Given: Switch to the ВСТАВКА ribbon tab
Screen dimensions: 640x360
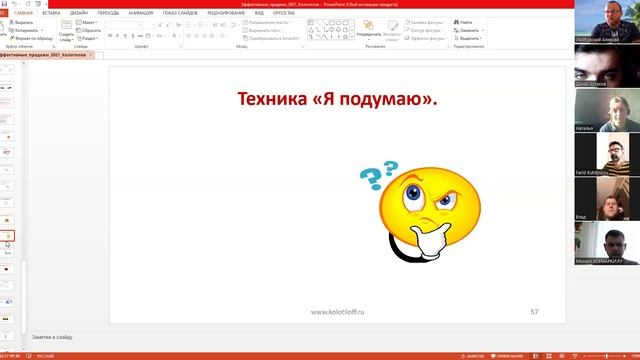Looking at the screenshot, I should tap(51, 13).
